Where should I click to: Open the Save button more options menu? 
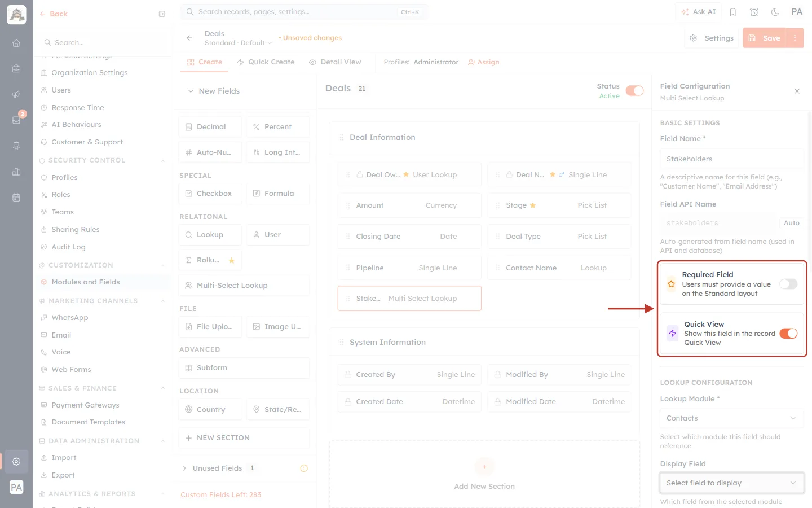(x=795, y=38)
